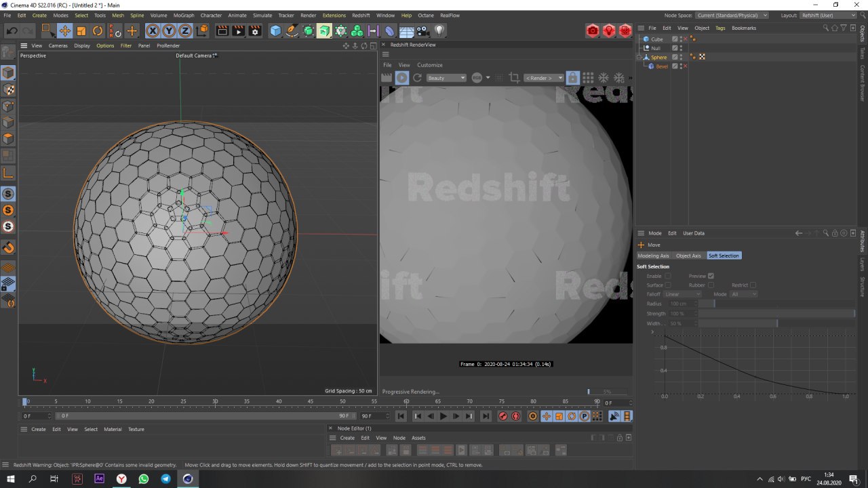Open the Layout Refshift (User) dropdown
The height and width of the screenshot is (488, 868).
click(828, 15)
